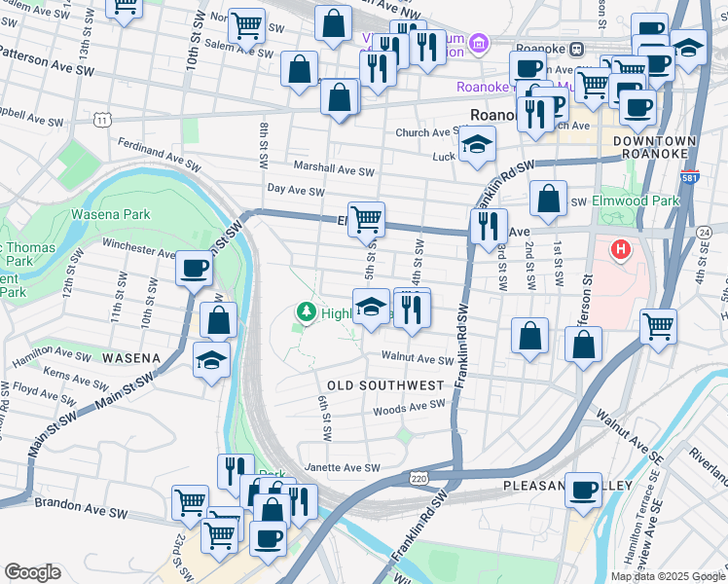Image resolution: width=728 pixels, height=584 pixels.
Task: Select the hospital H marker
Action: tap(620, 250)
